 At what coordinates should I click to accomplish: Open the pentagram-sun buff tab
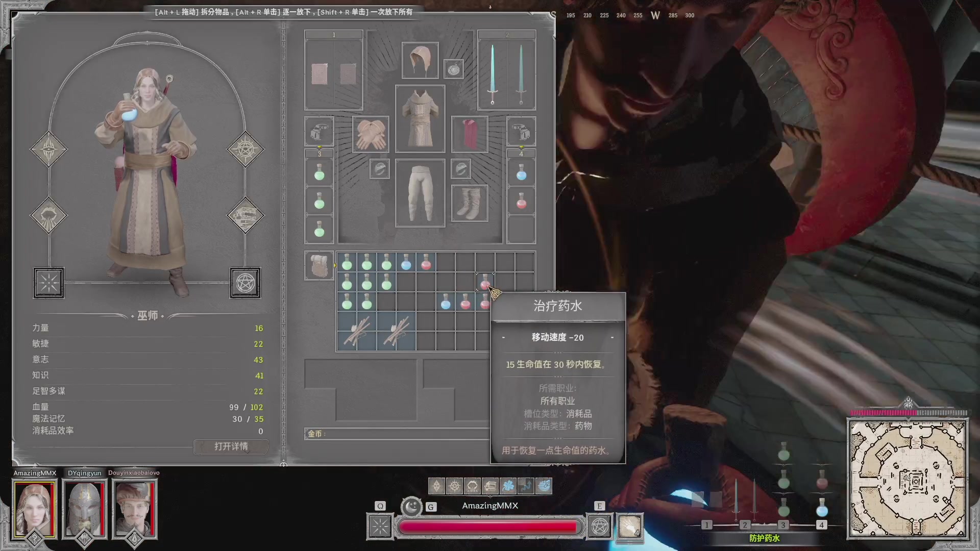454,486
